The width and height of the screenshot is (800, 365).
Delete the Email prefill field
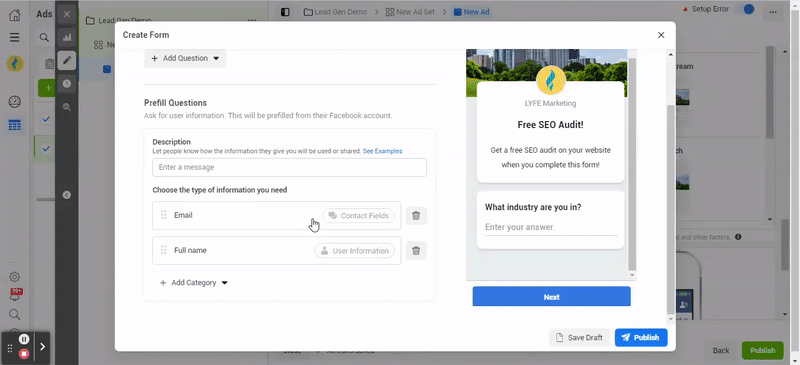click(x=416, y=215)
